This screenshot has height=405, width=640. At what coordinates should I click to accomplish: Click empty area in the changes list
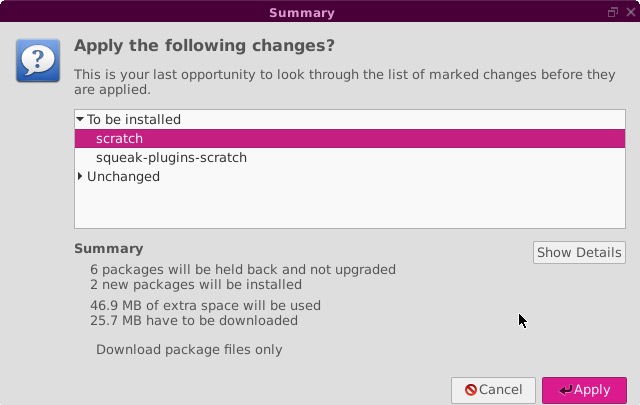point(350,207)
